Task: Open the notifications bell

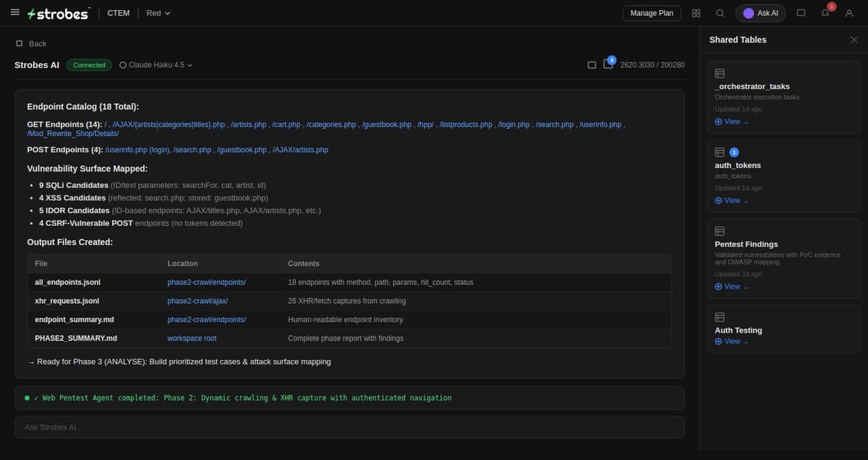Action: pyautogui.click(x=825, y=13)
